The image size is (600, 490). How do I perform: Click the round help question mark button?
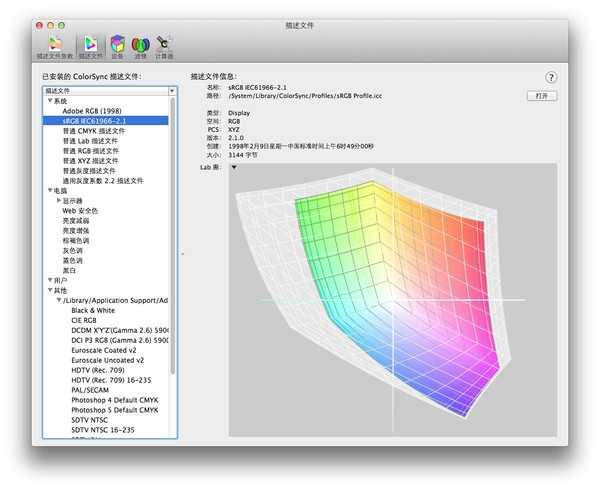tap(551, 77)
